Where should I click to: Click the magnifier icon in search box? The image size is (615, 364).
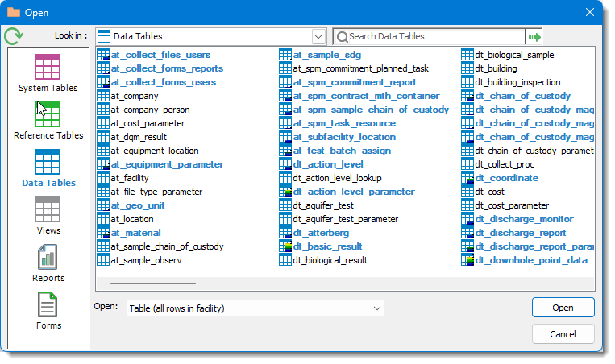click(342, 37)
